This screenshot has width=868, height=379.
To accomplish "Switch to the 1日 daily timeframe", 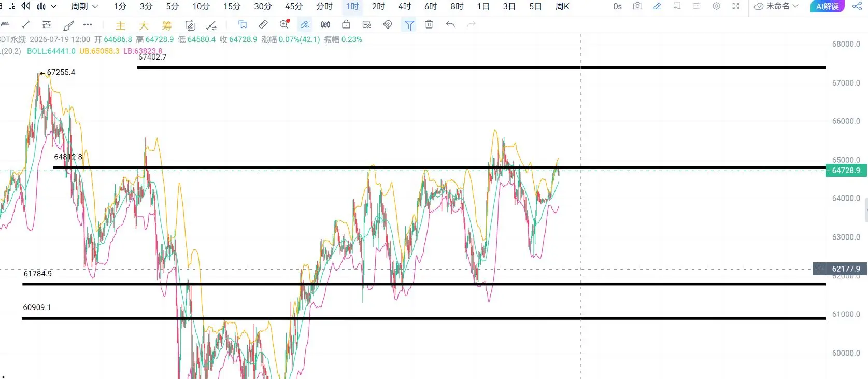I will pos(483,6).
